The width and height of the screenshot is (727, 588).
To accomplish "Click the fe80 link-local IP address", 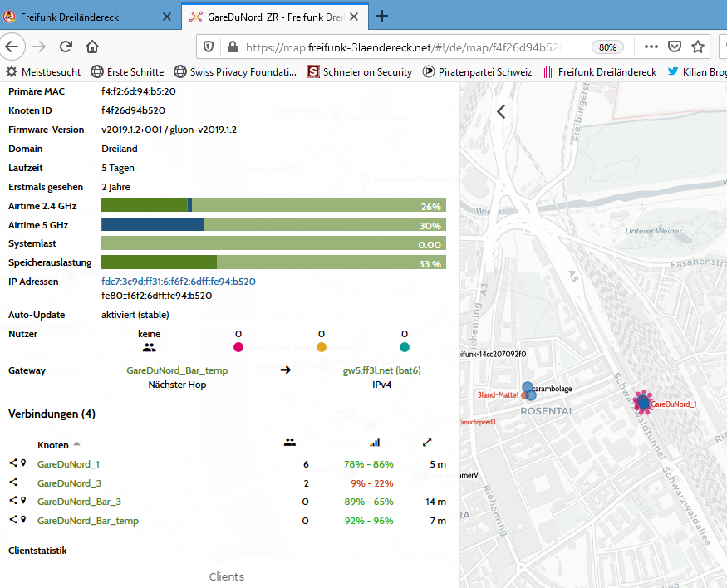I will pyautogui.click(x=157, y=296).
